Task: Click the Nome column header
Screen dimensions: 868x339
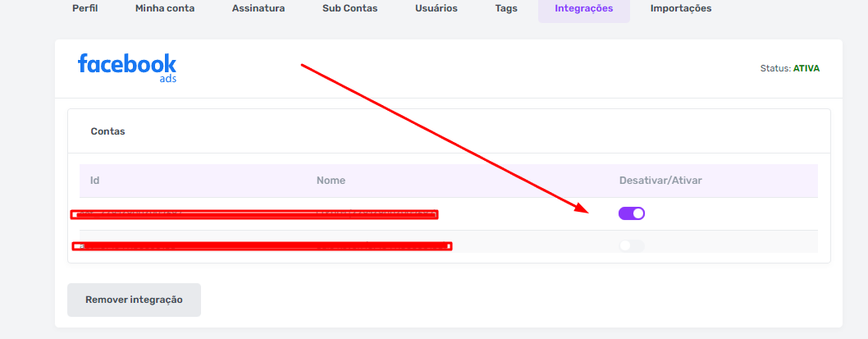Action: click(x=331, y=181)
